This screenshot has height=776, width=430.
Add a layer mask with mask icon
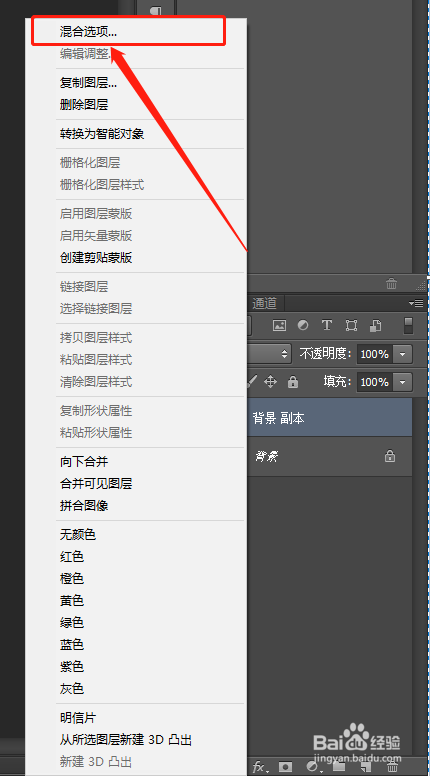[286, 767]
